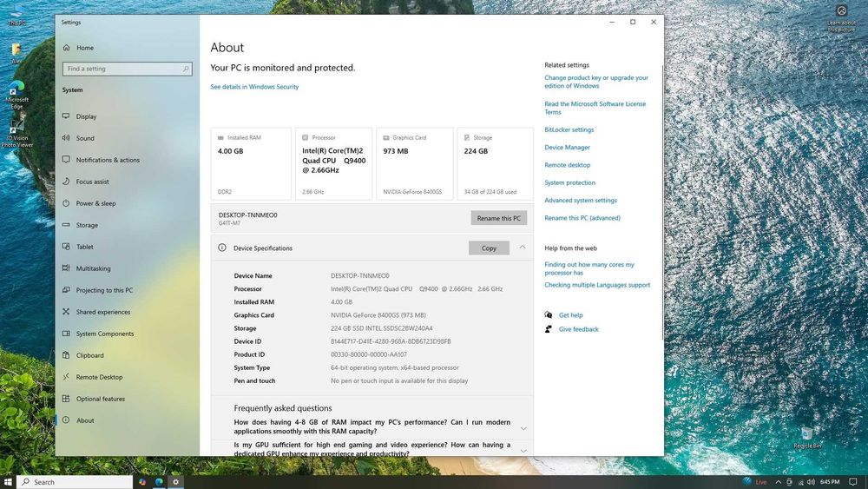Click the Get help icon
Image resolution: width=868 pixels, height=489 pixels.
point(548,314)
